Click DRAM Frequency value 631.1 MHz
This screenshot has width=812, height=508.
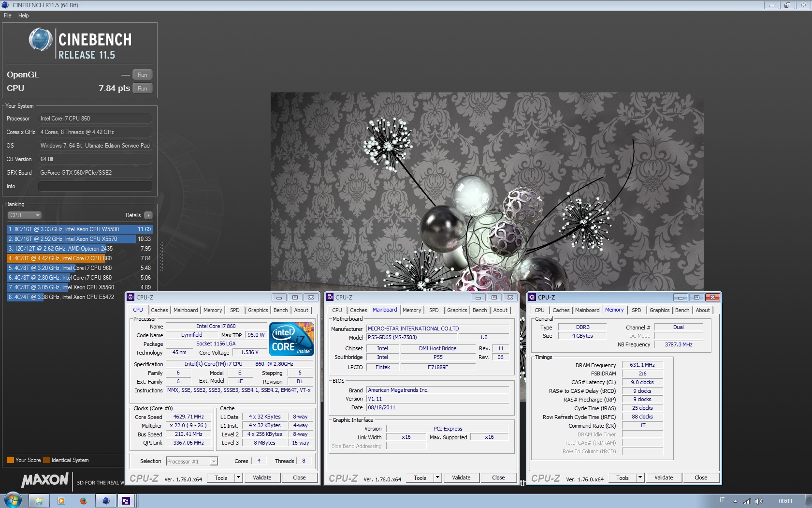pyautogui.click(x=642, y=365)
